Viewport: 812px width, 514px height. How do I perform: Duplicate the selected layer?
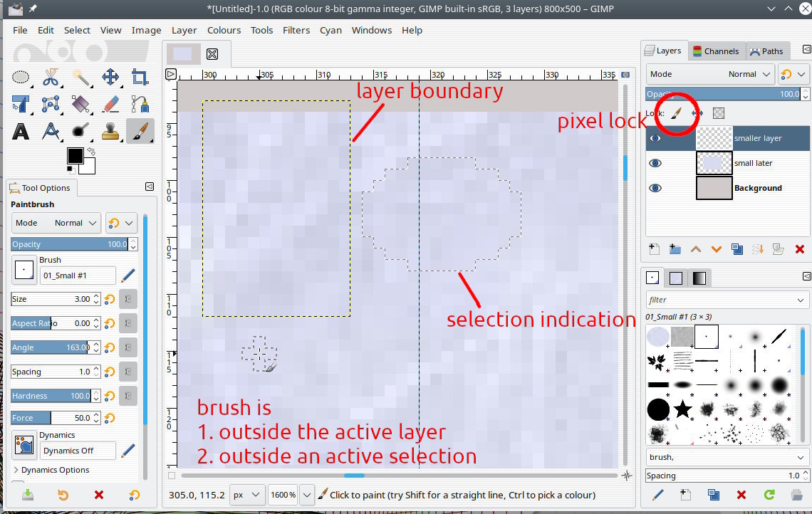tap(737, 249)
